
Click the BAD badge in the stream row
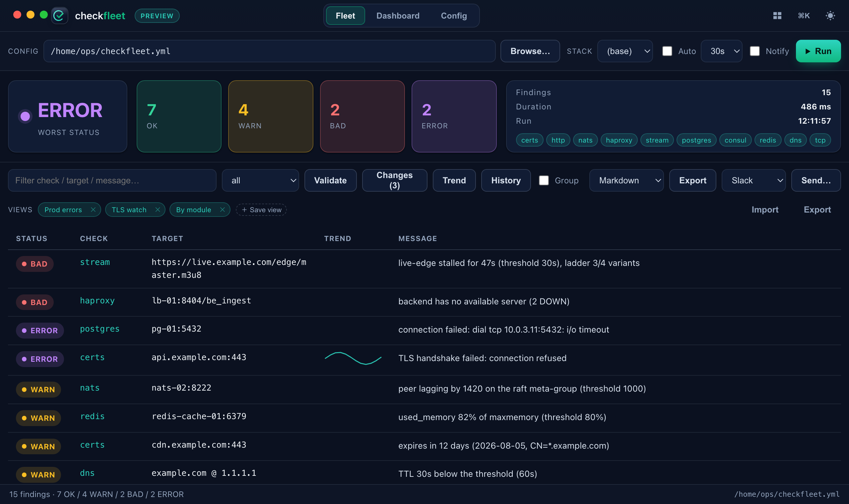click(34, 264)
